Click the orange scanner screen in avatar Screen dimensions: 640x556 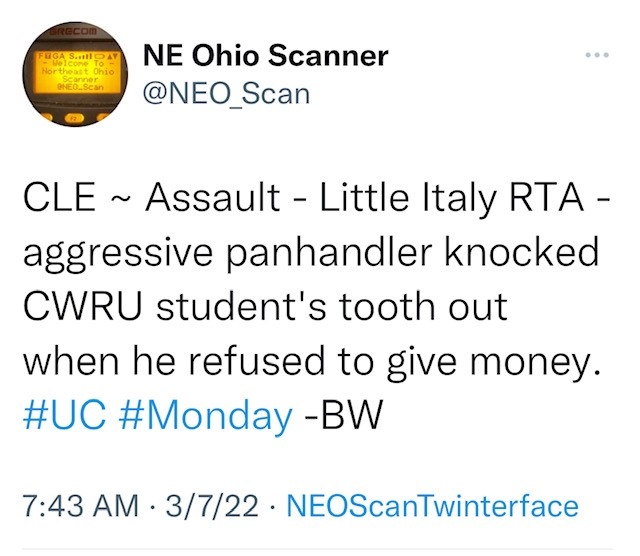(x=78, y=71)
